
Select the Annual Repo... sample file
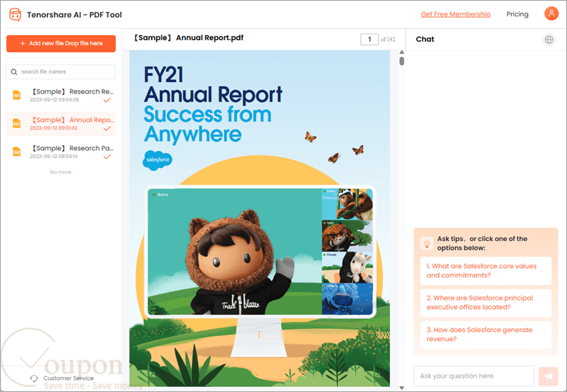pyautogui.click(x=61, y=124)
